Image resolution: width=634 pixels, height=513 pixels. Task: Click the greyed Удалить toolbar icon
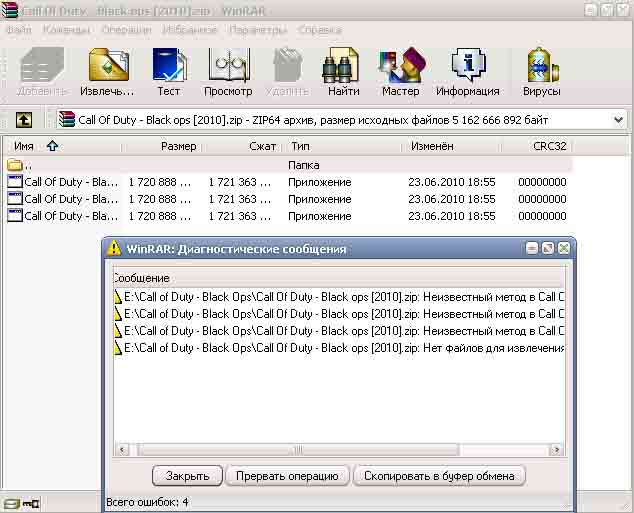click(x=288, y=65)
